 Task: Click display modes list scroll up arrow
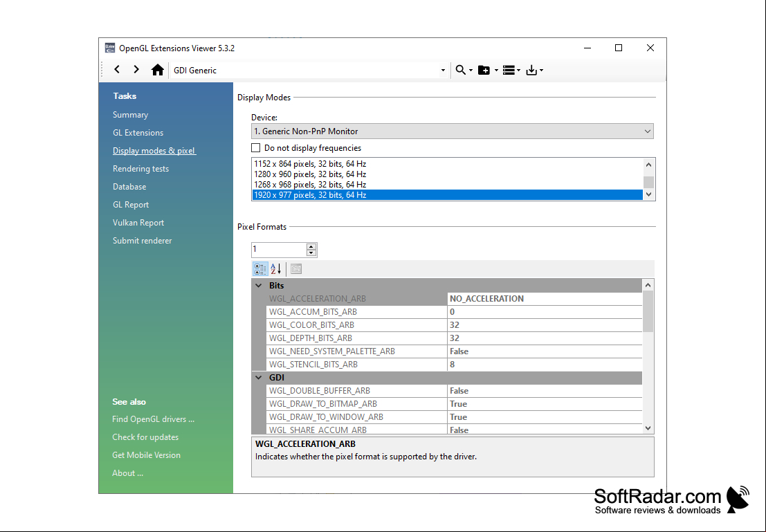click(x=649, y=165)
